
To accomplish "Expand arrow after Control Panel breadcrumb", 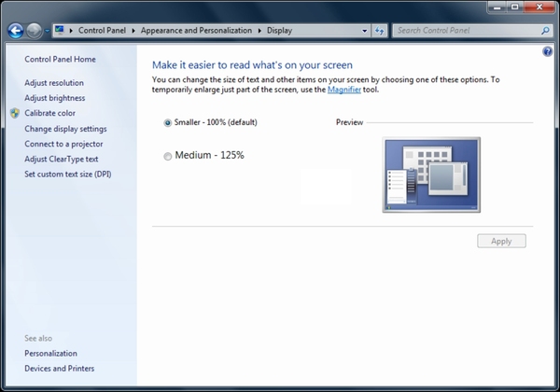I will (x=133, y=31).
